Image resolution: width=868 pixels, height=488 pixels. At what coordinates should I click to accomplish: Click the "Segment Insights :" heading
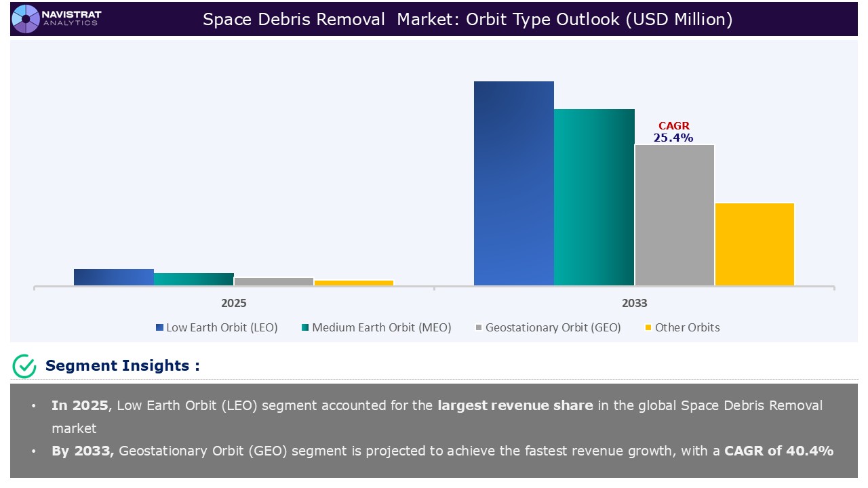pyautogui.click(x=123, y=366)
